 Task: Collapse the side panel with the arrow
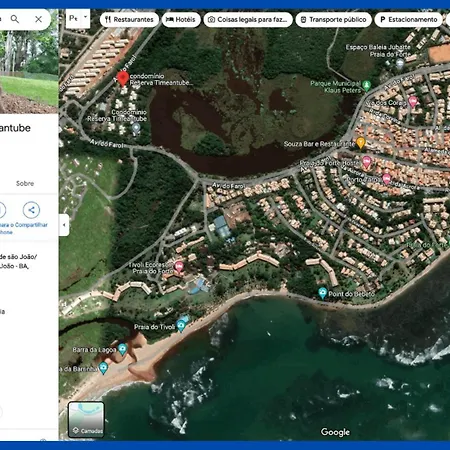point(64,225)
